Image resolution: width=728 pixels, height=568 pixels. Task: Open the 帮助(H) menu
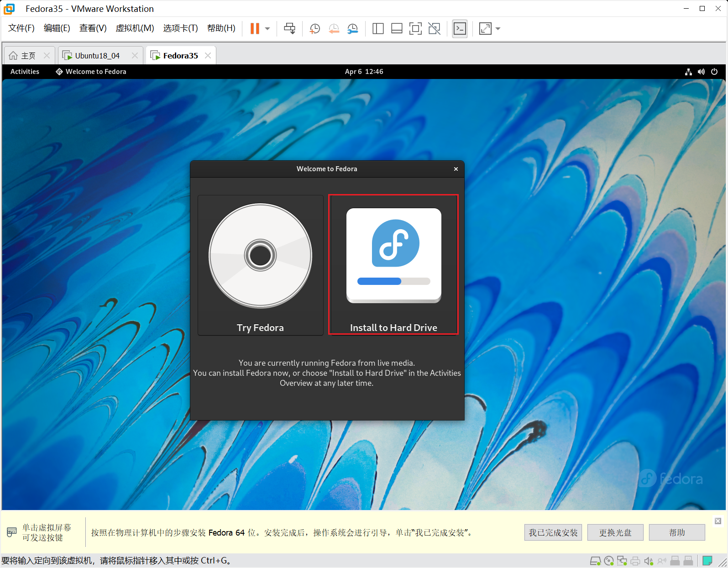tap(221, 28)
